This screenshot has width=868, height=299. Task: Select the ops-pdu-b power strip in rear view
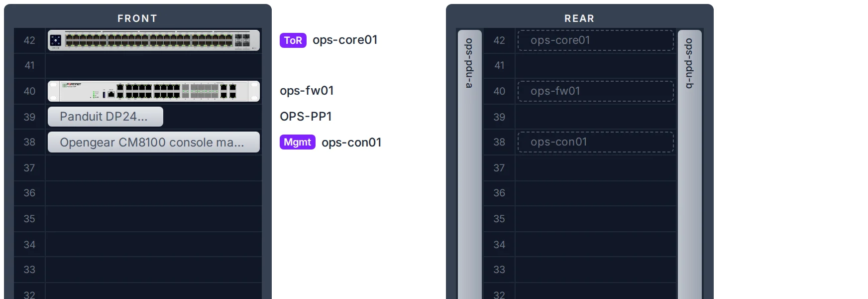690,164
